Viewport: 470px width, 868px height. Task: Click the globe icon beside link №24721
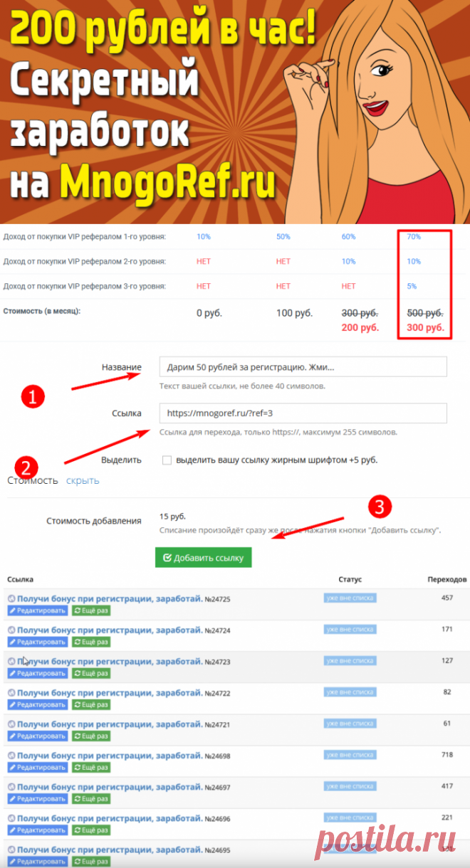11,724
